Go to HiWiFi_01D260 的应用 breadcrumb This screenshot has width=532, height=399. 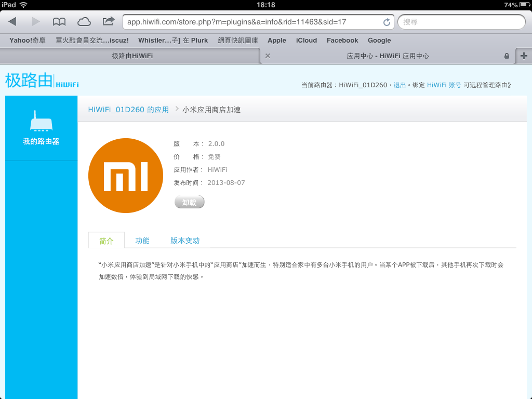pyautogui.click(x=128, y=110)
